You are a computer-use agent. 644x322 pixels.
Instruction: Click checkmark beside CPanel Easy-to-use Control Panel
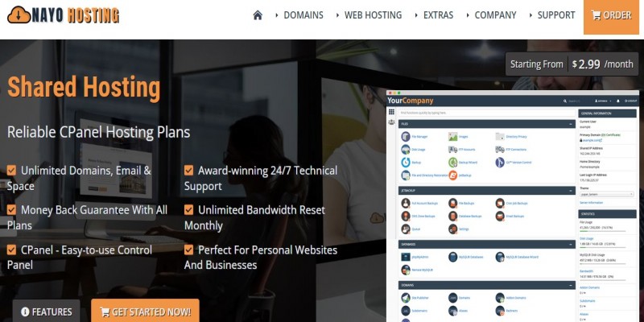[x=11, y=250]
